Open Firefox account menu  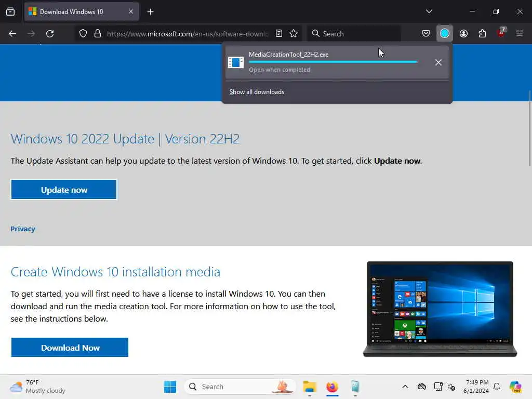[x=463, y=33]
